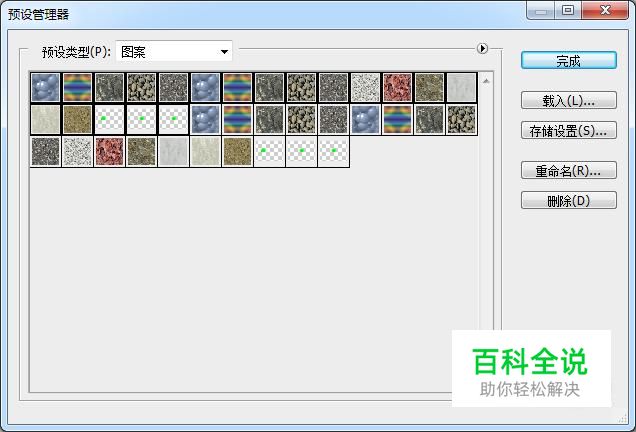Select the last bubbles pattern in second row
This screenshot has width=636, height=432.
[365, 120]
